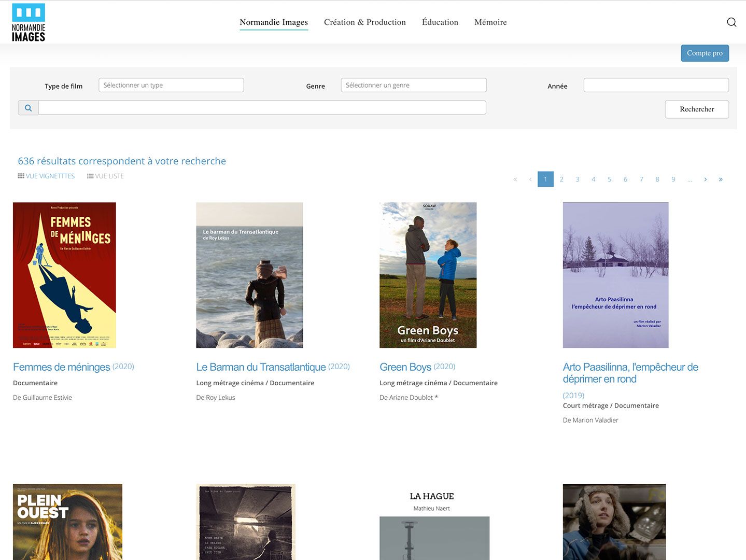Click 'De Guillaume Estivie' text

43,398
